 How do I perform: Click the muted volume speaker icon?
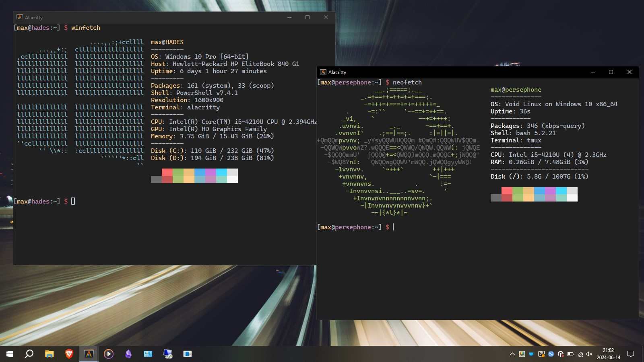[590, 354]
